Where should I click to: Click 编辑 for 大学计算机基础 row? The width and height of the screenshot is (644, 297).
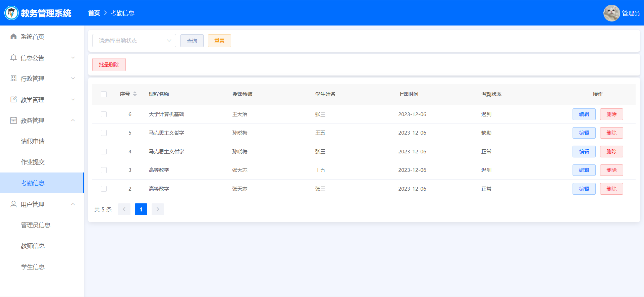584,114
